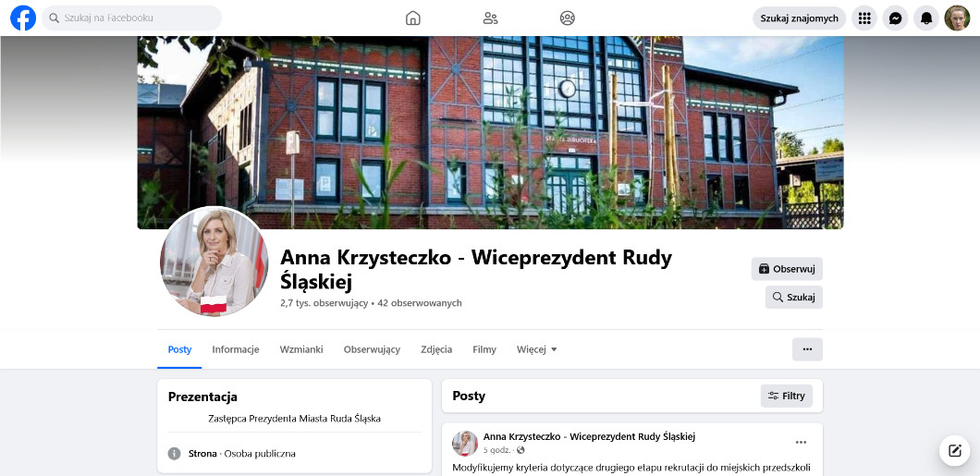Click the Szukaj znajomych button
Image resolution: width=980 pixels, height=476 pixels.
(799, 18)
